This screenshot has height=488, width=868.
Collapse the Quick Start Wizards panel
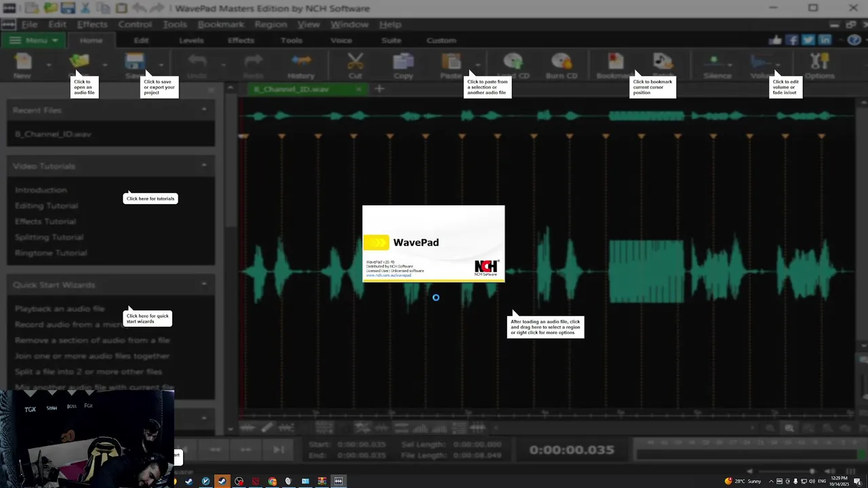pyautogui.click(x=204, y=284)
